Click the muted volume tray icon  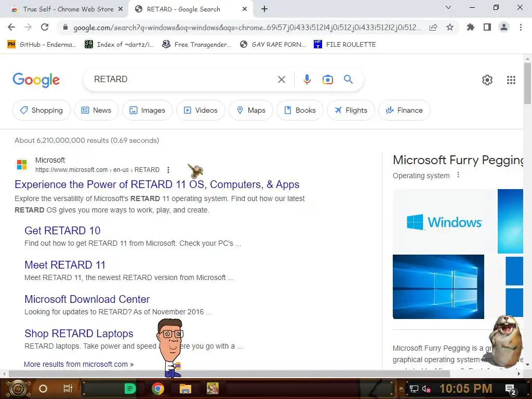(427, 389)
